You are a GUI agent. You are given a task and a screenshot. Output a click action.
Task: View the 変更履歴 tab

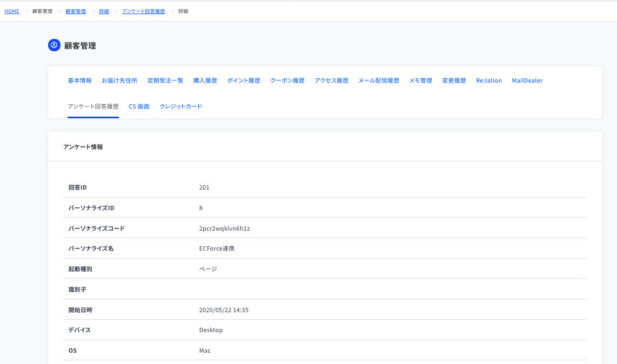(x=454, y=80)
